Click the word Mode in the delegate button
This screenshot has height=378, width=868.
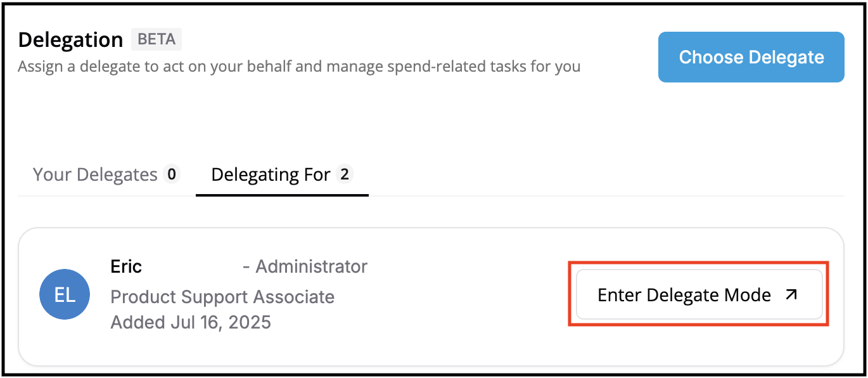[x=748, y=295]
